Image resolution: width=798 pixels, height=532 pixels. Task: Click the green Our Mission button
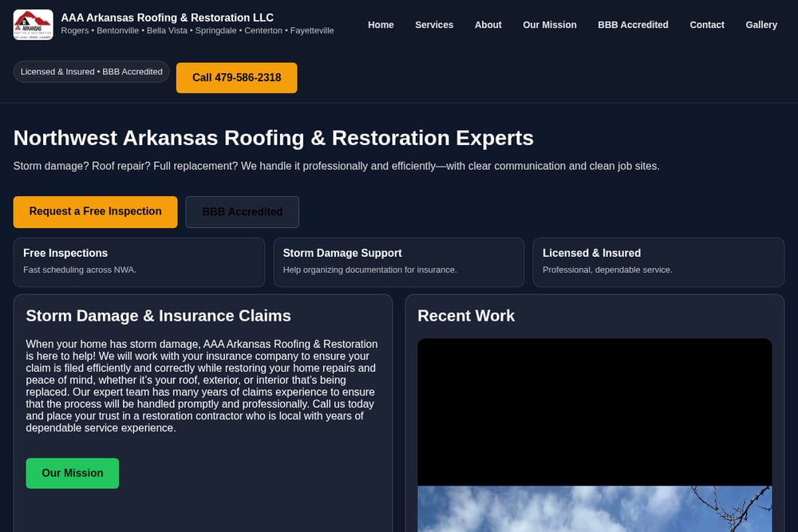(x=73, y=473)
